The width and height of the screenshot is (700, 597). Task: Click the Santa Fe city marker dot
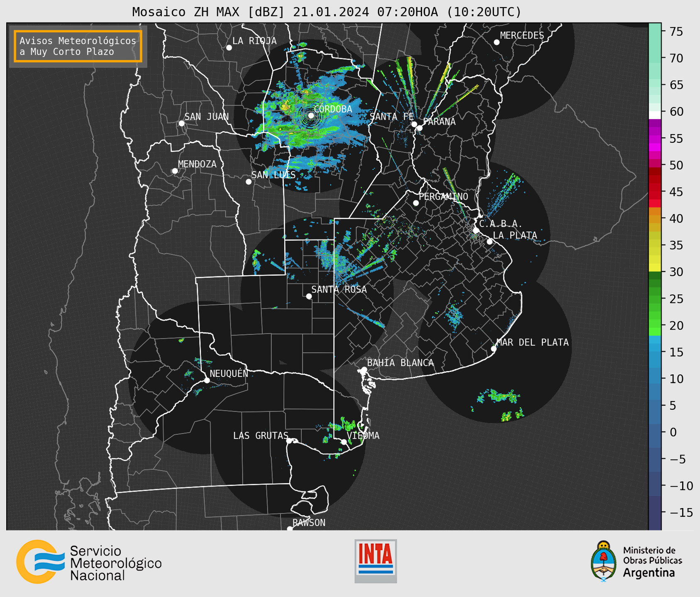point(414,124)
